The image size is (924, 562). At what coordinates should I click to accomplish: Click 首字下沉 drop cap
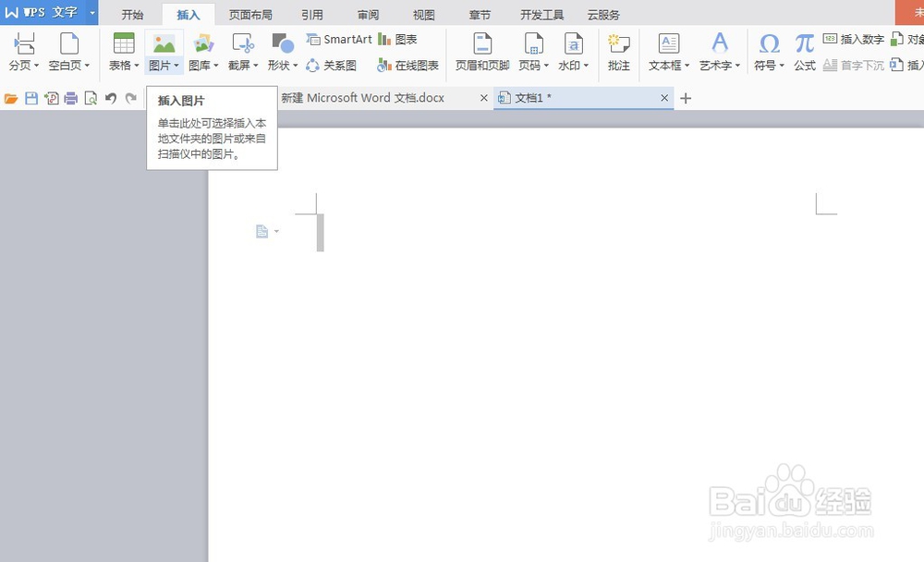(853, 65)
